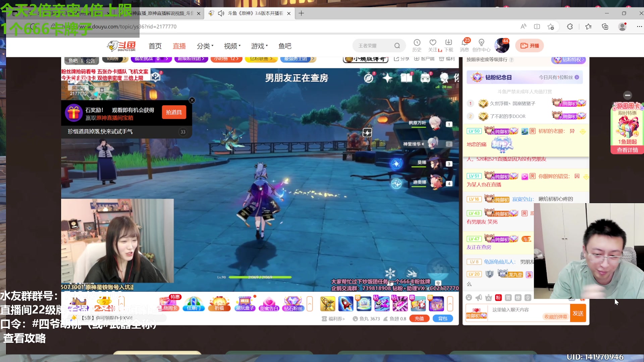
Task: Open the 甜蜜告白 activity icon
Action: click(x=269, y=304)
